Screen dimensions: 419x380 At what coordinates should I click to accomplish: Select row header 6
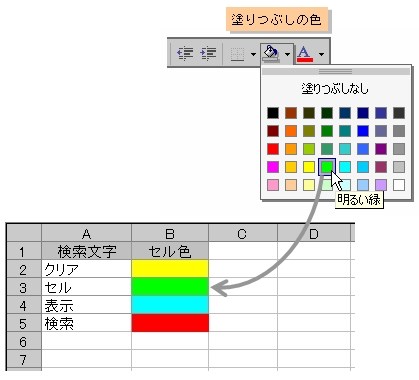(24, 341)
